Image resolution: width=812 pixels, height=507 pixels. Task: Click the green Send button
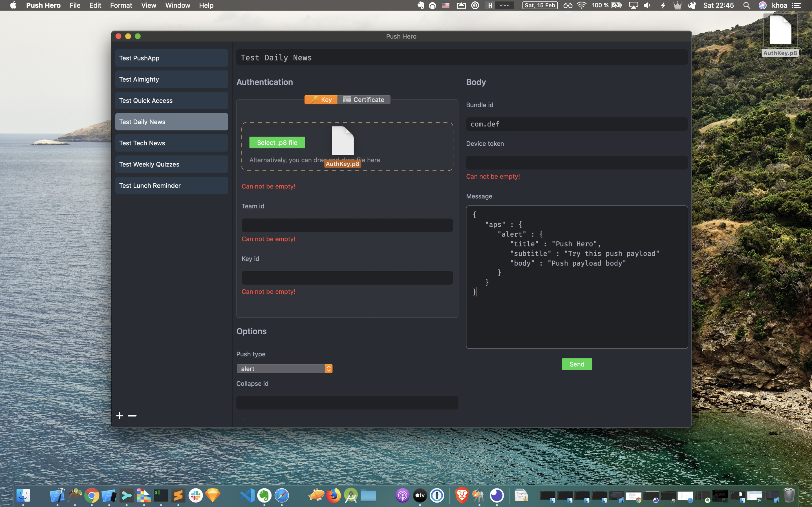point(577,364)
